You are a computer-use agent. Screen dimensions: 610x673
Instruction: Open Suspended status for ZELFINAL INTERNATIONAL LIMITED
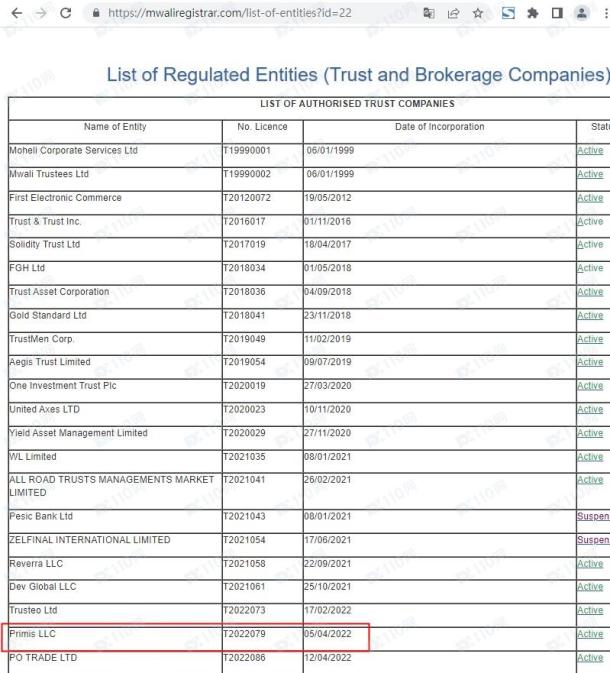click(x=593, y=540)
